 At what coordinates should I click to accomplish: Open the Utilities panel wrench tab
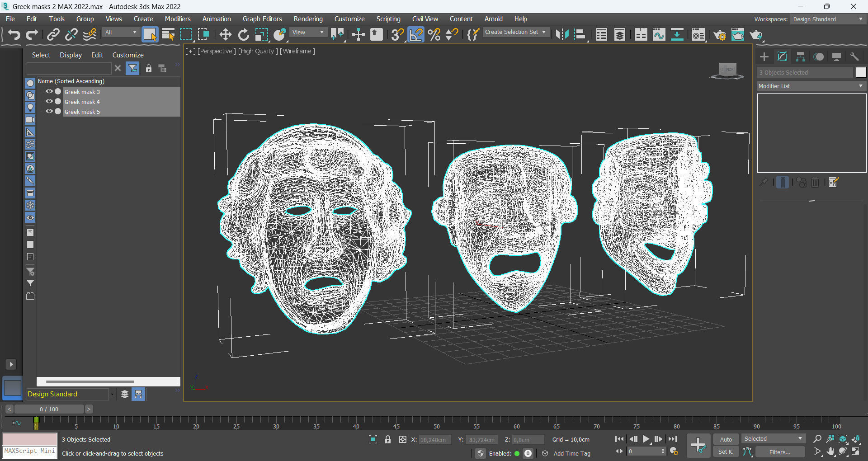pyautogui.click(x=854, y=56)
